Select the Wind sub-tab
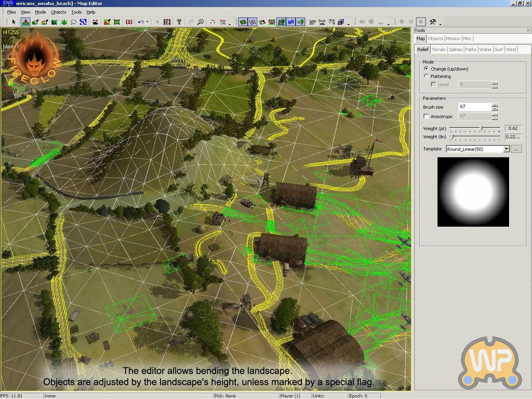This screenshot has width=532, height=399. (511, 49)
